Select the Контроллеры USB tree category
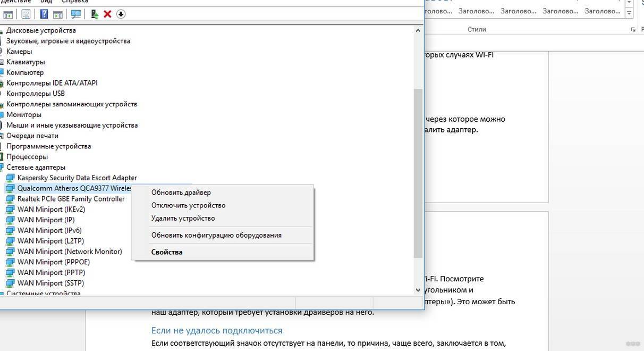Viewport: 644px width, 351px height. [35, 94]
